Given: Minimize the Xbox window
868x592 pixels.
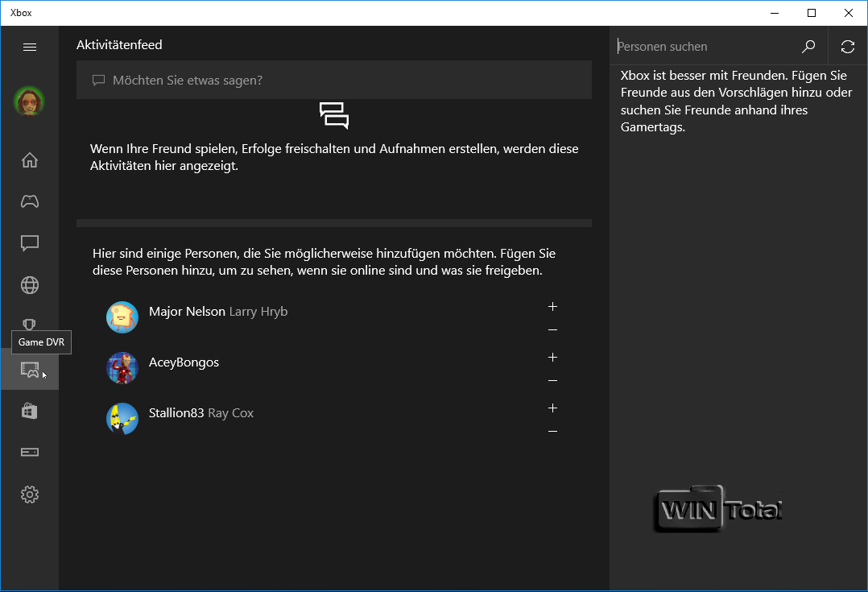Looking at the screenshot, I should 775,13.
